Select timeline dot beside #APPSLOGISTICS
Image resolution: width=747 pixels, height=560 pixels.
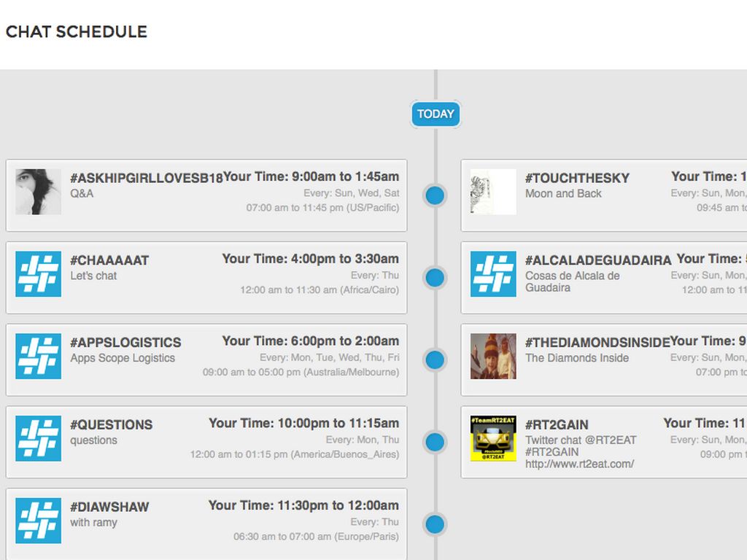(435, 359)
